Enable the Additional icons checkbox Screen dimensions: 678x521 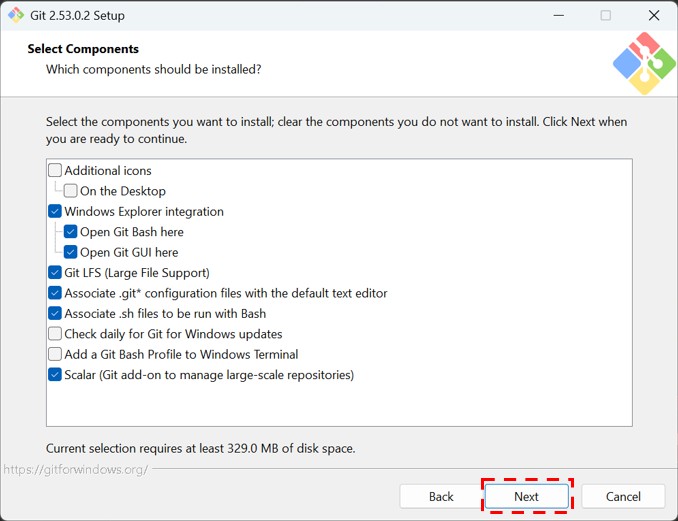55,171
